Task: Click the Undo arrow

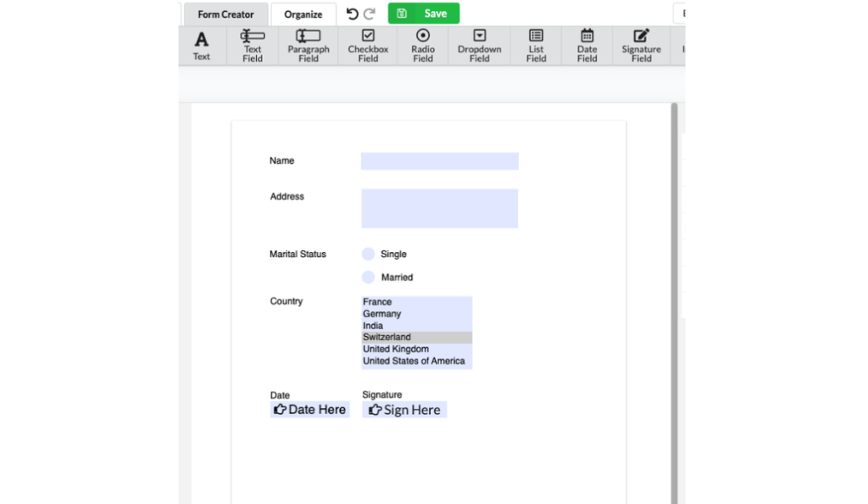Action: point(351,13)
